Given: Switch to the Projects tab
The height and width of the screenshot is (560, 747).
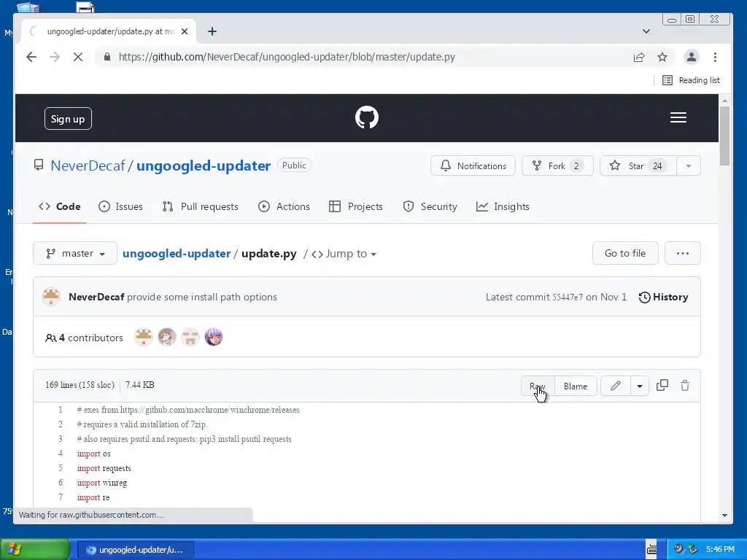Looking at the screenshot, I should tap(356, 206).
